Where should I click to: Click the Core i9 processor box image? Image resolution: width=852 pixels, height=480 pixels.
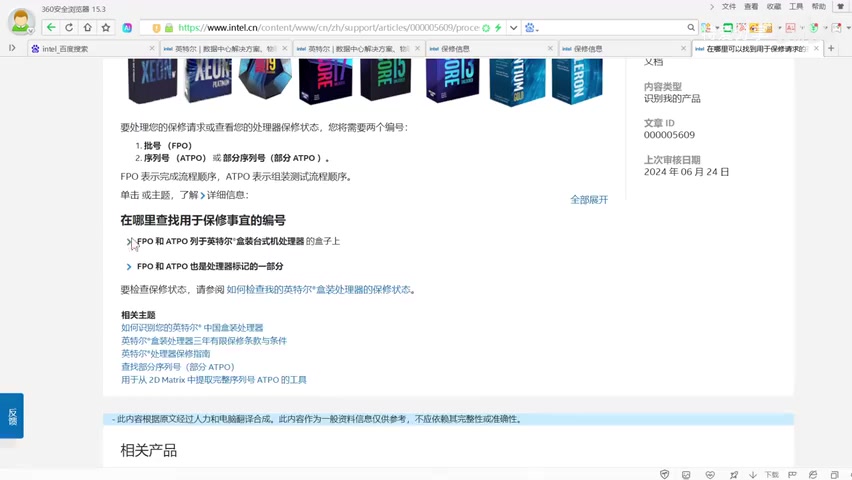coord(265,78)
